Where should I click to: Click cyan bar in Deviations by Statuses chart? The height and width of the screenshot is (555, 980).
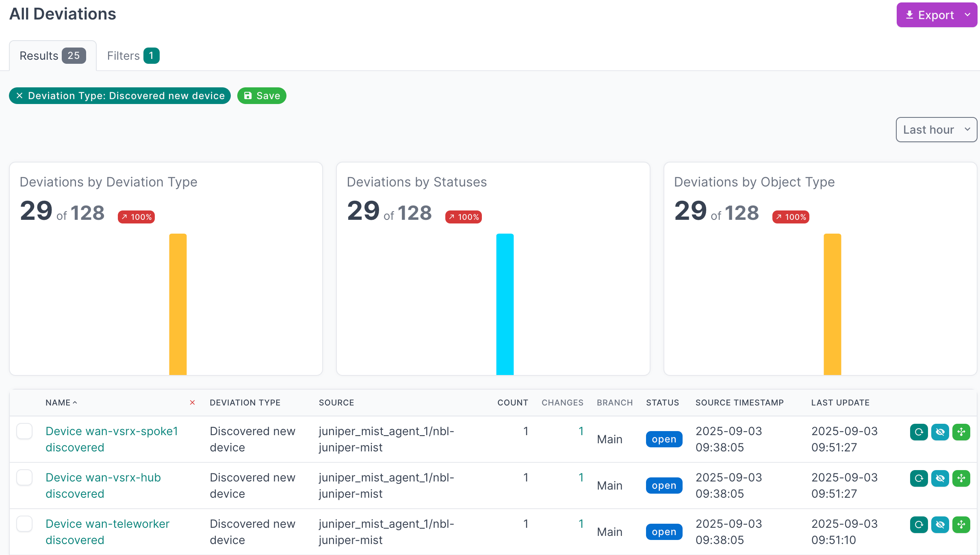point(505,304)
